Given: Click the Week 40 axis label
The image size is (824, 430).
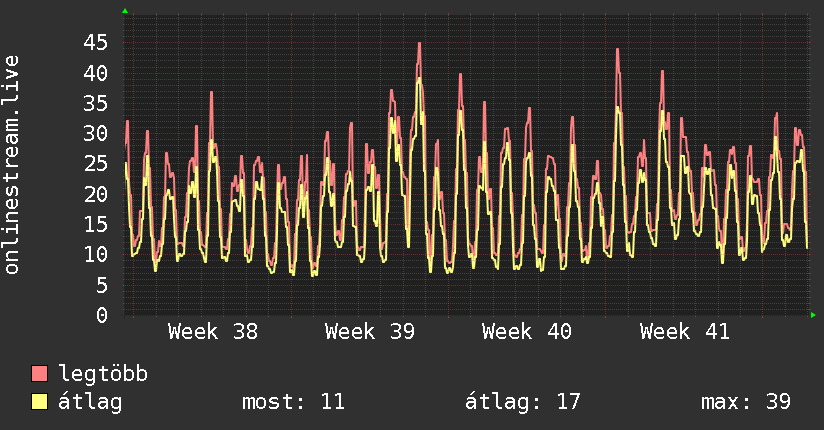Looking at the screenshot, I should point(527,332).
